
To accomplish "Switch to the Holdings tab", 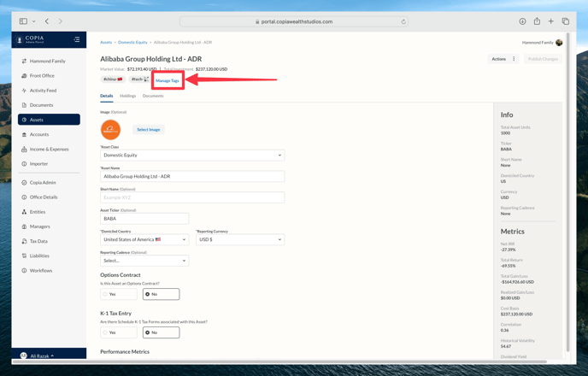I will coord(128,96).
